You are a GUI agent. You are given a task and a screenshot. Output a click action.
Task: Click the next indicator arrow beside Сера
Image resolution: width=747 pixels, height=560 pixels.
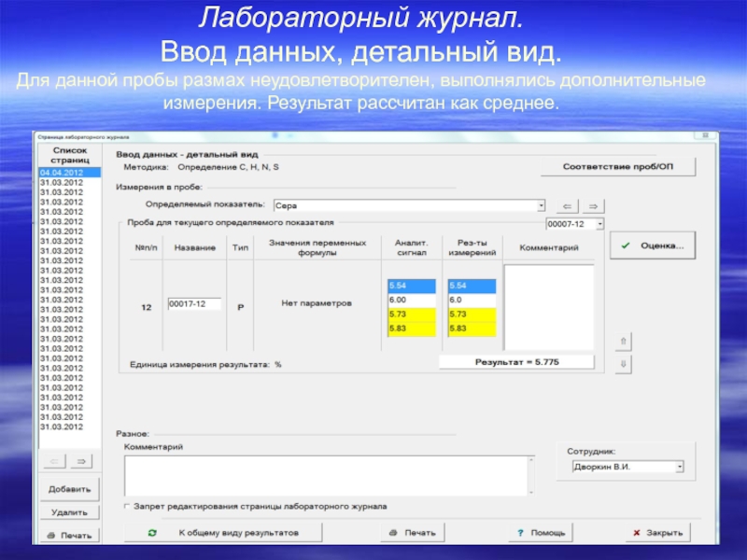click(x=592, y=205)
